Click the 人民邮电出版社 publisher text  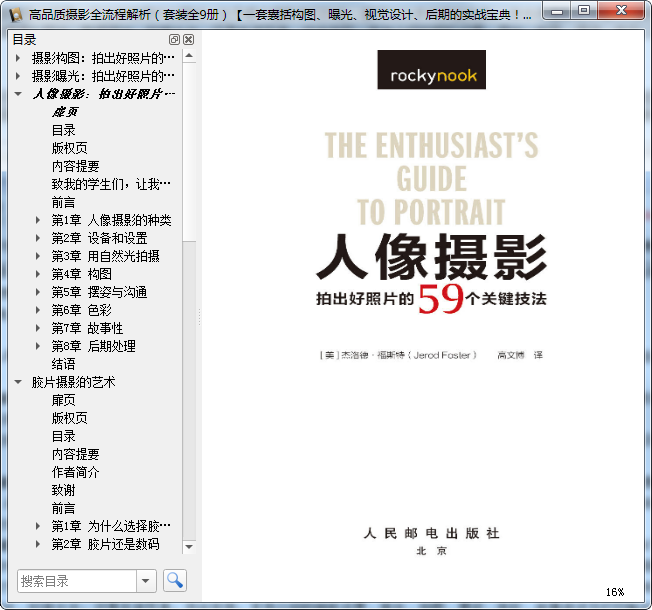431,533
